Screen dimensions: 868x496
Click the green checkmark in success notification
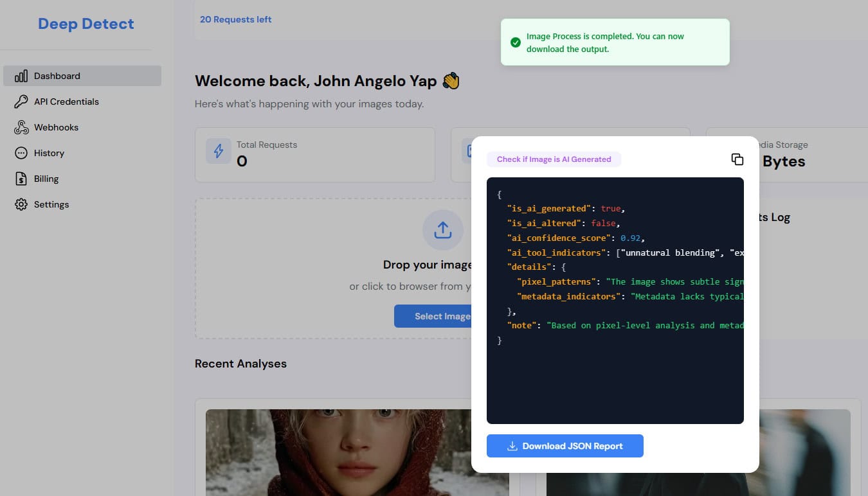click(515, 42)
